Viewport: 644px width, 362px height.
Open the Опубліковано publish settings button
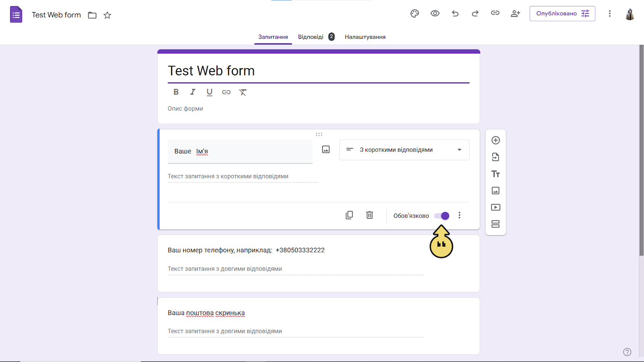coord(562,14)
